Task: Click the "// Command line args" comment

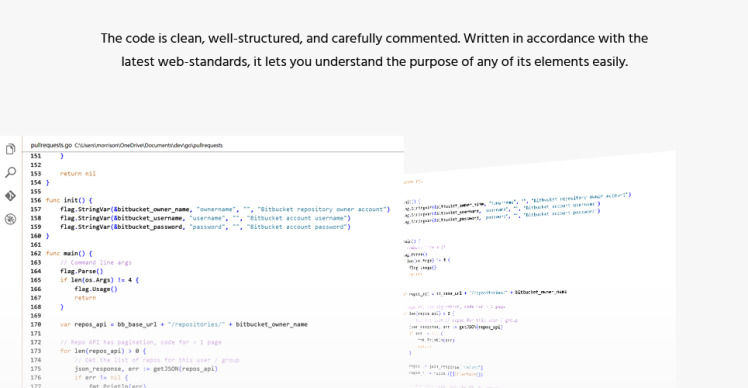Action: pyautogui.click(x=96, y=262)
